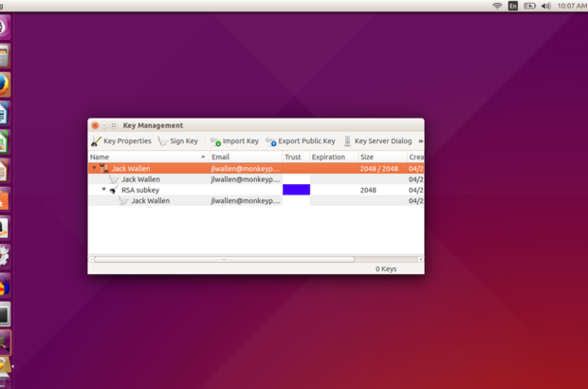Select the RSA subkey row

256,190
